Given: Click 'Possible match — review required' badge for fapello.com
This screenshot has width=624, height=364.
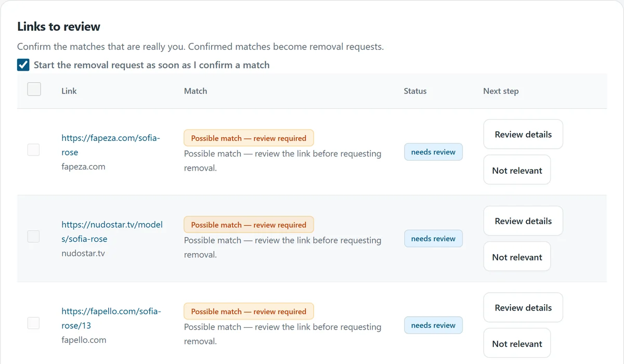Looking at the screenshot, I should coord(249,311).
